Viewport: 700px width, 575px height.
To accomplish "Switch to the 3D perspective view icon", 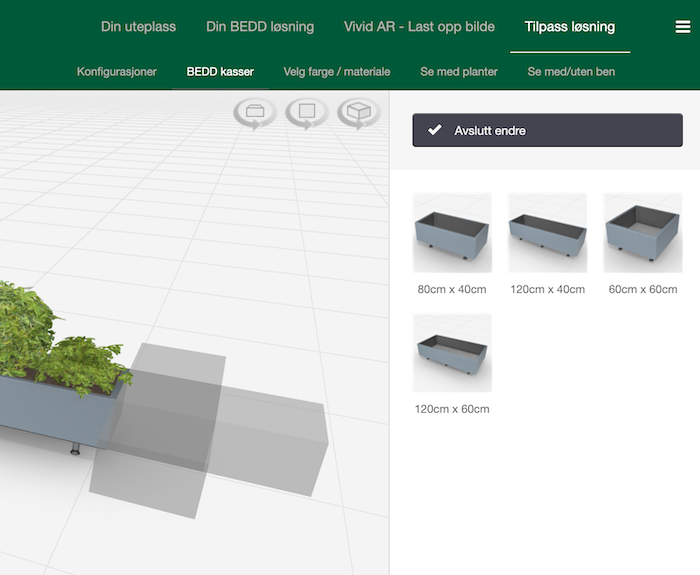I will tap(359, 112).
